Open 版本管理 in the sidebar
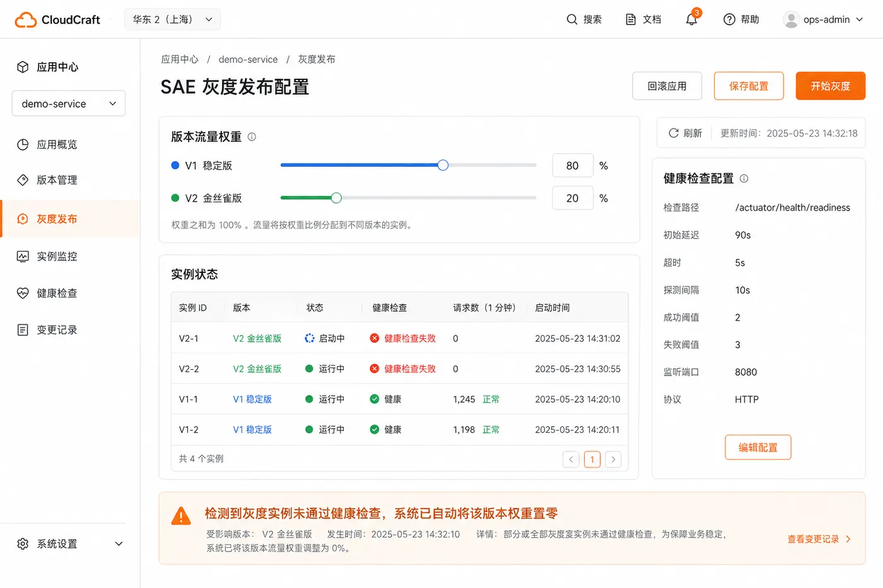 tap(57, 180)
